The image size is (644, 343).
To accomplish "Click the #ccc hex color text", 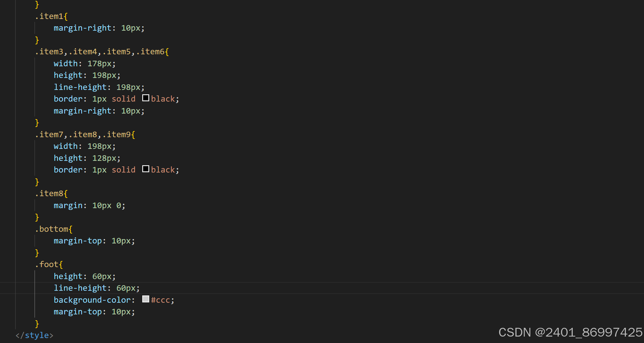I will pyautogui.click(x=160, y=300).
